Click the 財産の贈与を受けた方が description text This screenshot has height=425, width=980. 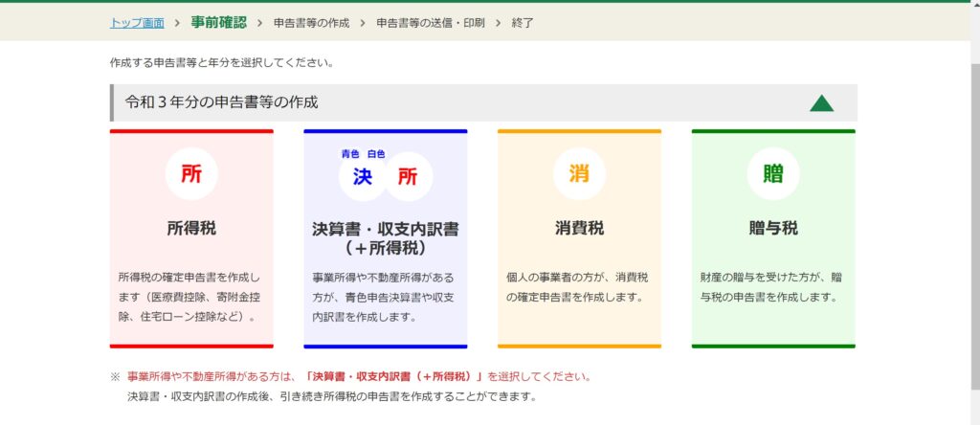771,287
